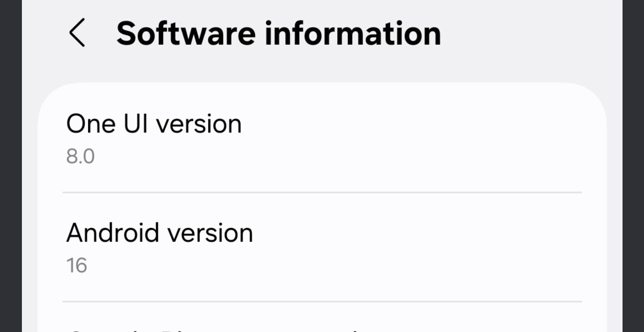Tap the back arrow icon
This screenshot has width=644, height=332.
point(77,34)
